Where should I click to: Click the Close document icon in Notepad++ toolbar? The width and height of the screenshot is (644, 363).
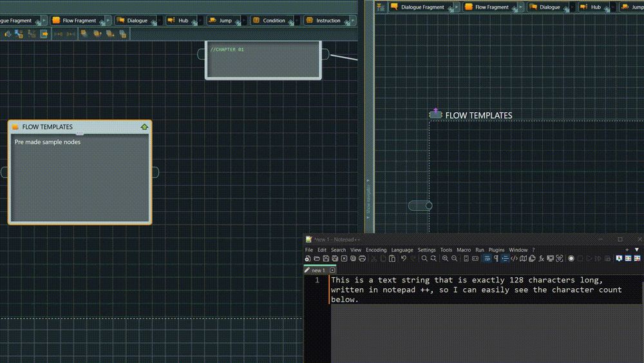pos(344,259)
